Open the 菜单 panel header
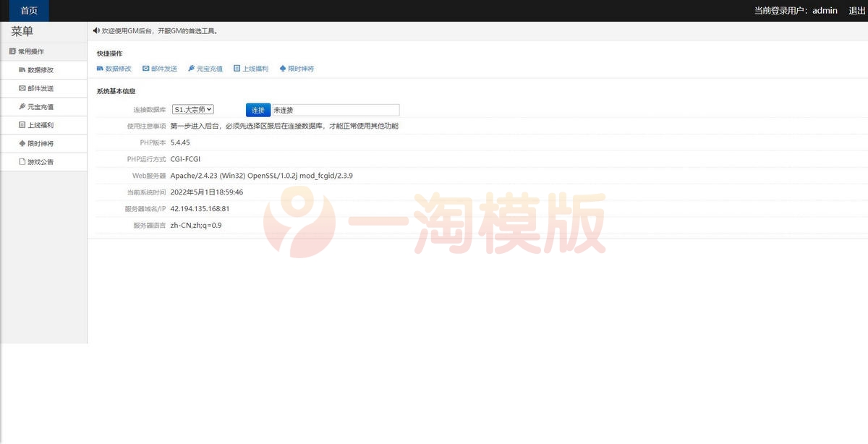This screenshot has width=868, height=444. coord(21,32)
